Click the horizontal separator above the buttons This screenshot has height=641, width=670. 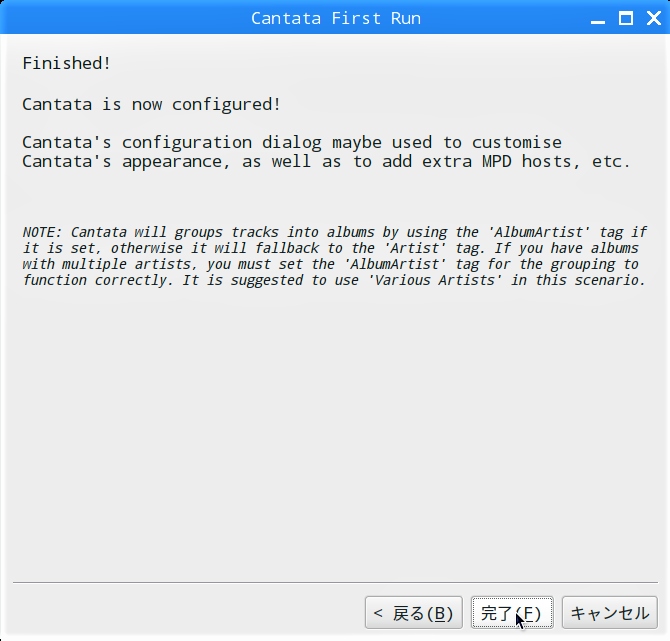335,582
